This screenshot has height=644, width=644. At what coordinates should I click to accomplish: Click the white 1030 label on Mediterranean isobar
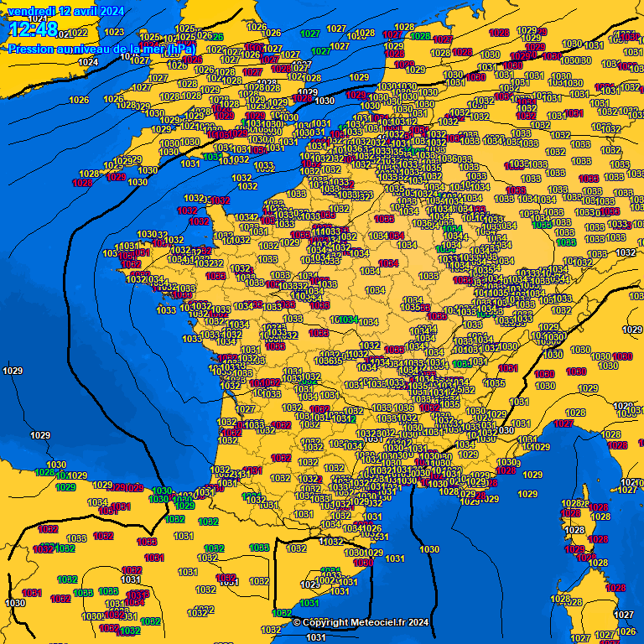428,549
